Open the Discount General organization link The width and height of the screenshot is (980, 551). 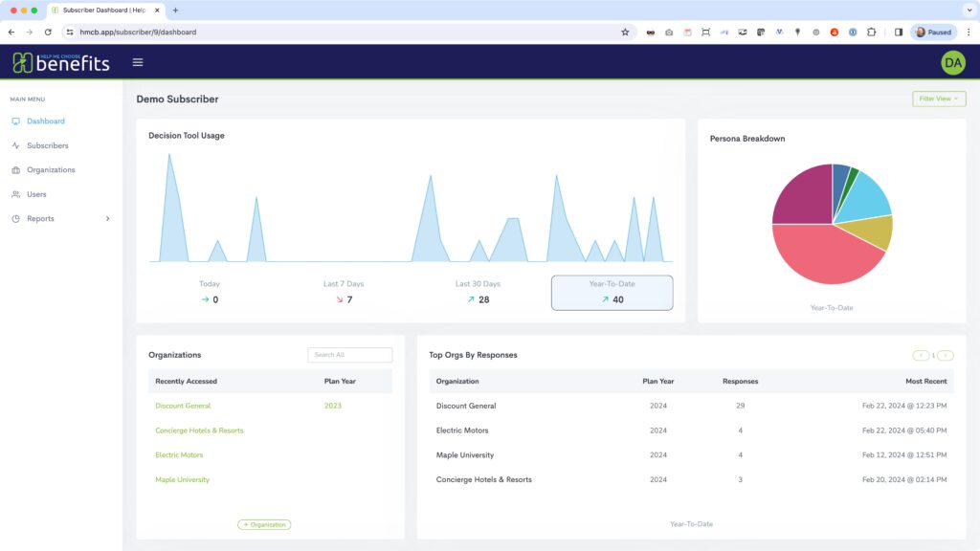[x=183, y=406]
